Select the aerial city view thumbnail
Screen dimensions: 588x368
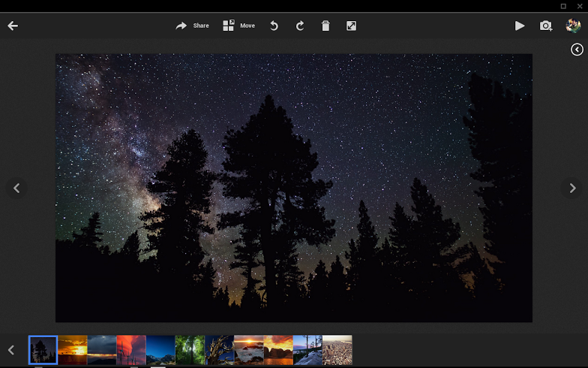click(337, 350)
